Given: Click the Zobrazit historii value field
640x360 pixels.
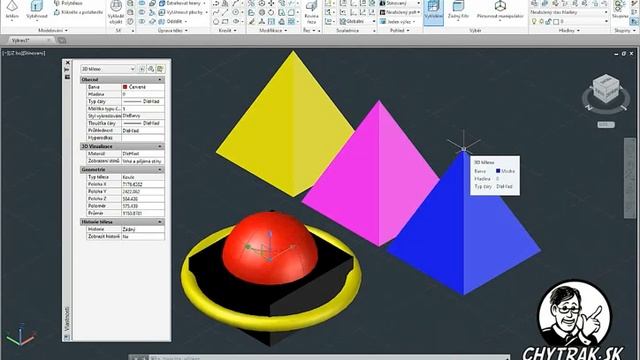Looking at the screenshot, I should pyautogui.click(x=143, y=236).
